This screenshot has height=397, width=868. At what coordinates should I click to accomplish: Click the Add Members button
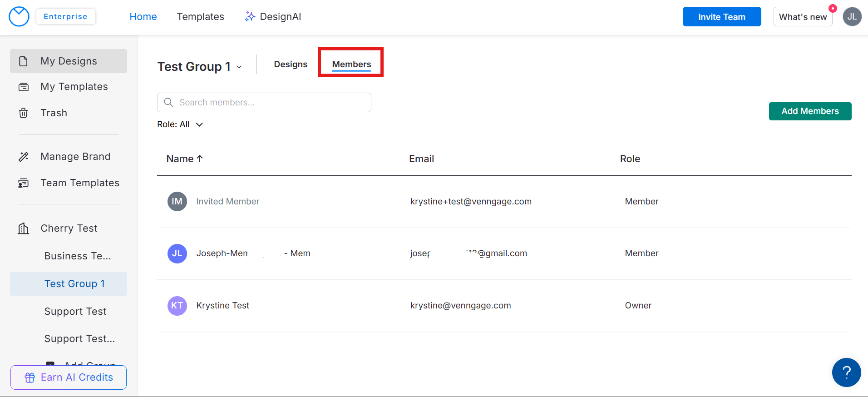coord(810,111)
